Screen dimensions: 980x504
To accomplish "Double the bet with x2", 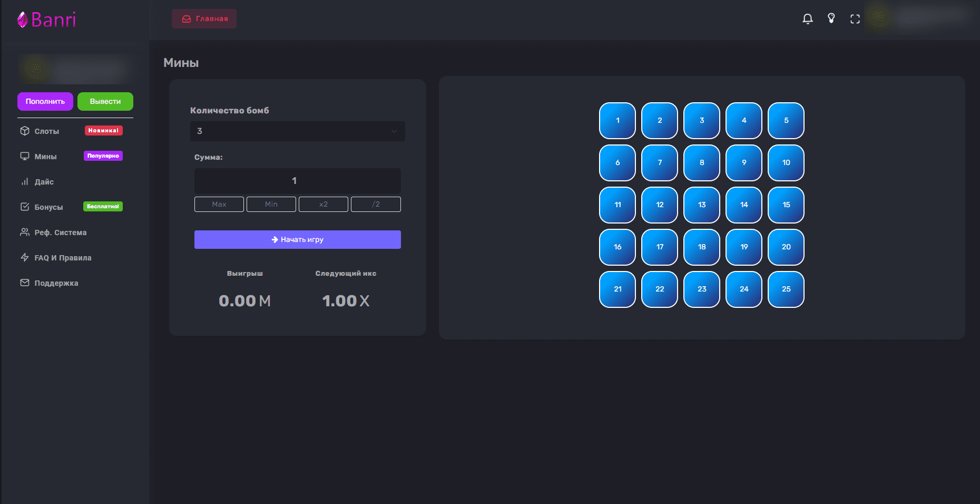I will click(323, 205).
